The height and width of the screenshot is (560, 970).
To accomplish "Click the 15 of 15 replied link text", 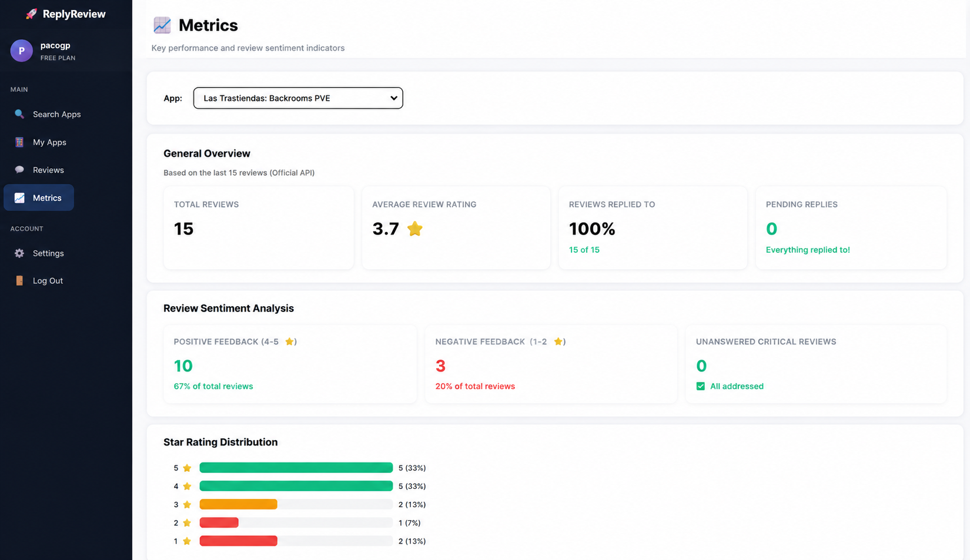I will click(x=584, y=250).
